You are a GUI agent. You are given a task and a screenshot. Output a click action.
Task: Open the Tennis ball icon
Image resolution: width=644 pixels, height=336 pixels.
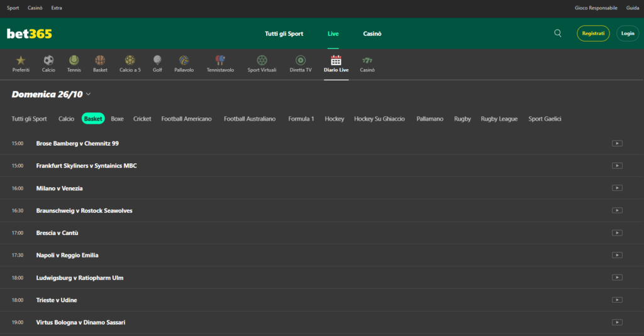point(74,60)
